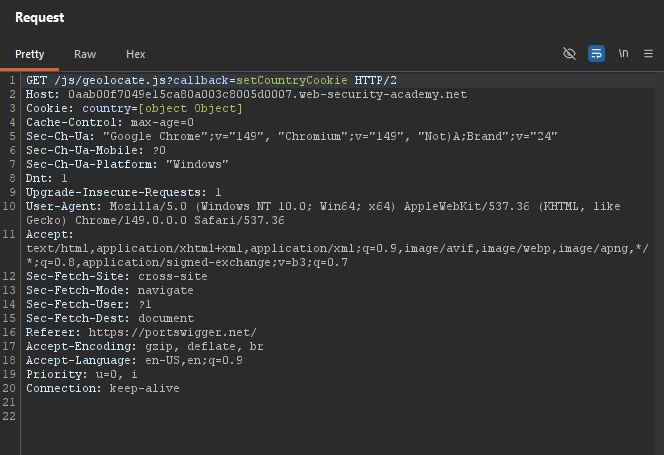Click the Connection keep-alive value
This screenshot has width=664, height=455.
(144, 388)
